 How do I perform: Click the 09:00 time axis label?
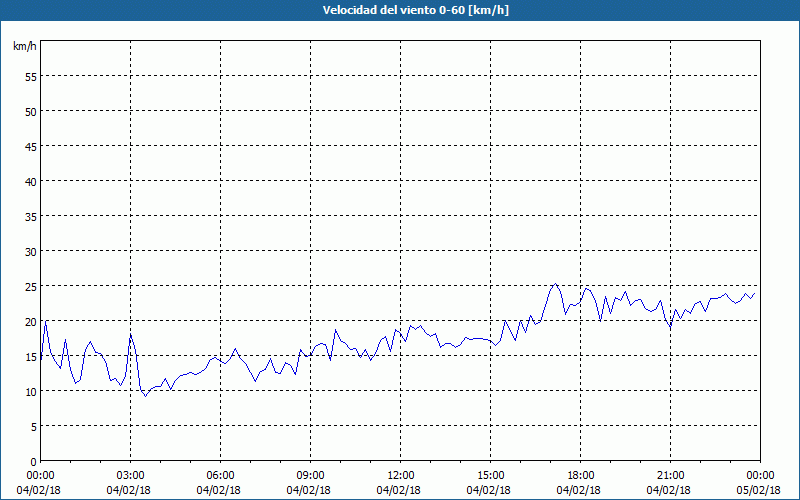click(x=310, y=476)
